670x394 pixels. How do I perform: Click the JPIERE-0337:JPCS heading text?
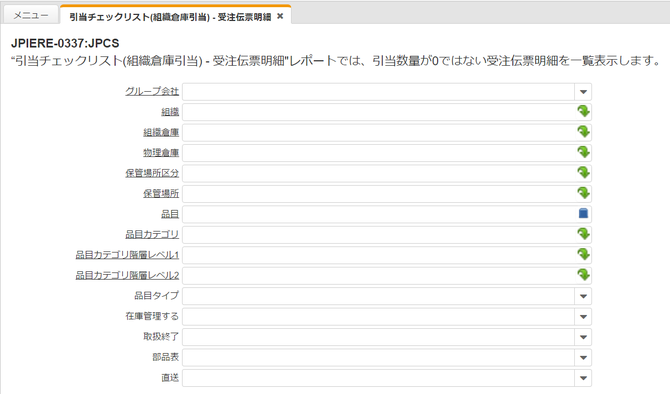65,43
